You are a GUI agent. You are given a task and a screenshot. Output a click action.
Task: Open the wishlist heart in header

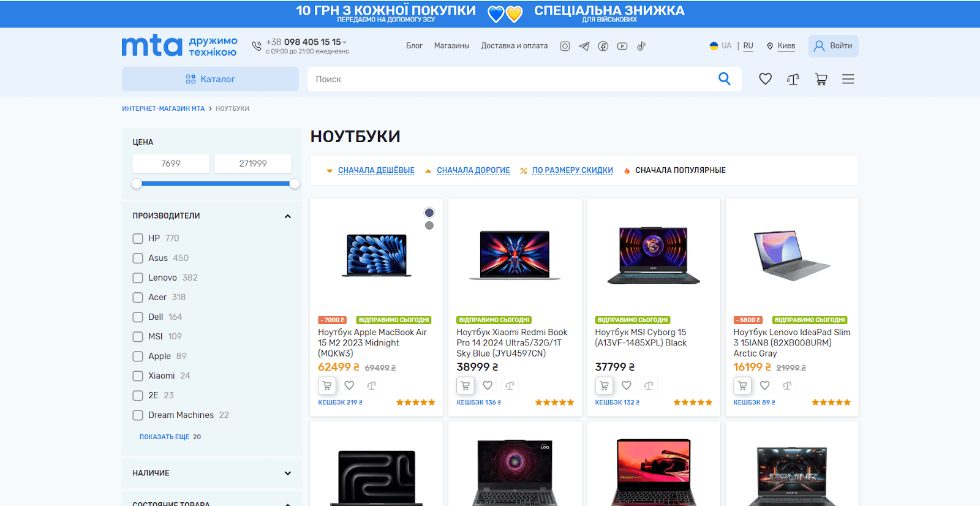pos(765,79)
